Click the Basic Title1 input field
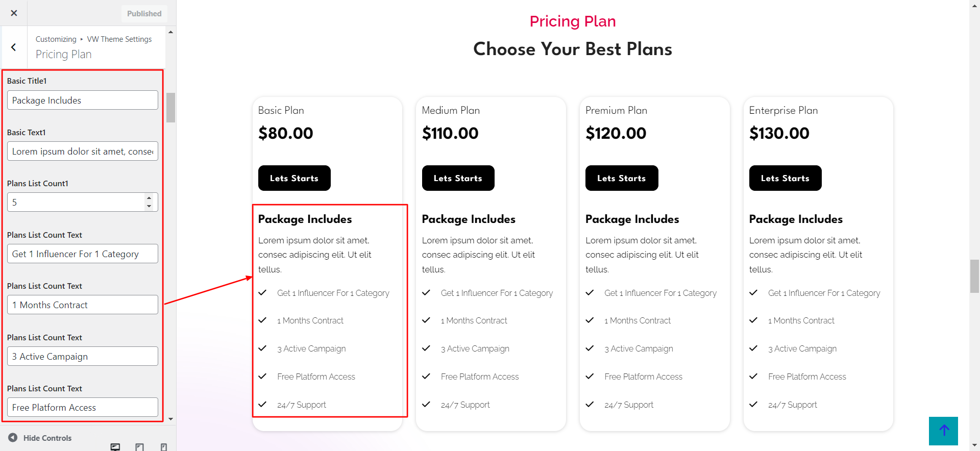 (83, 101)
